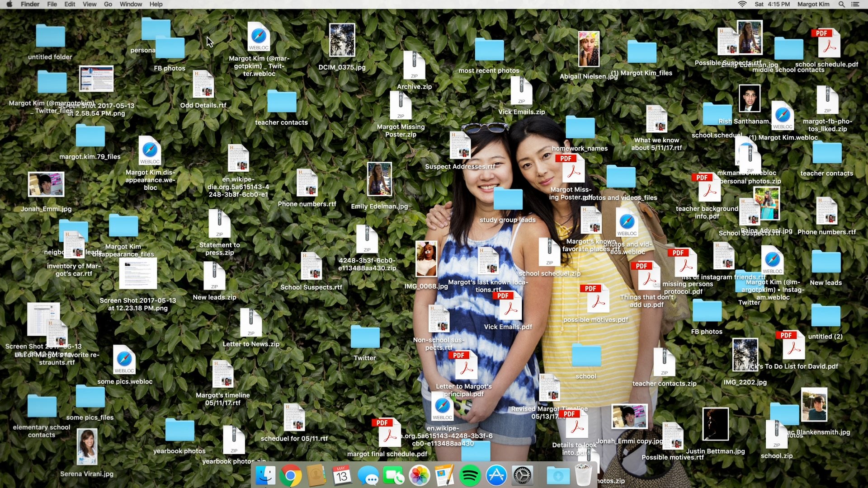
Task: Open the Apple menu
Action: click(x=9, y=4)
